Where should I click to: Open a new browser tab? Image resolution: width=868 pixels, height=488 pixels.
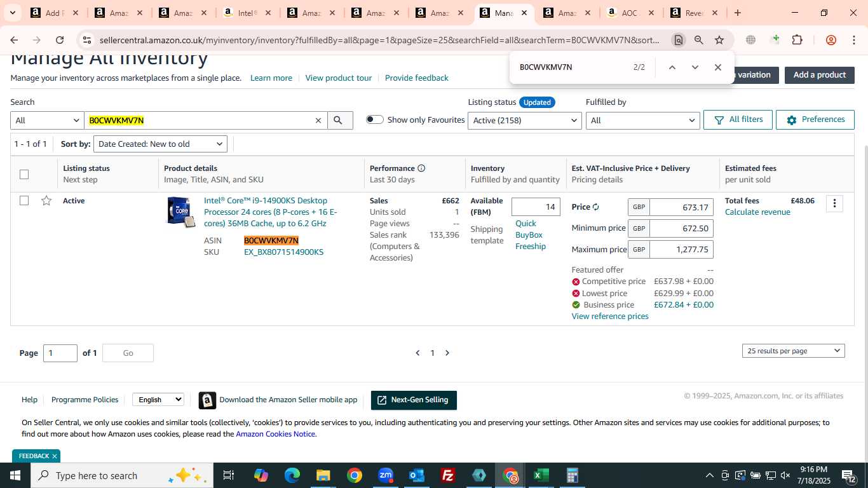[x=738, y=13]
